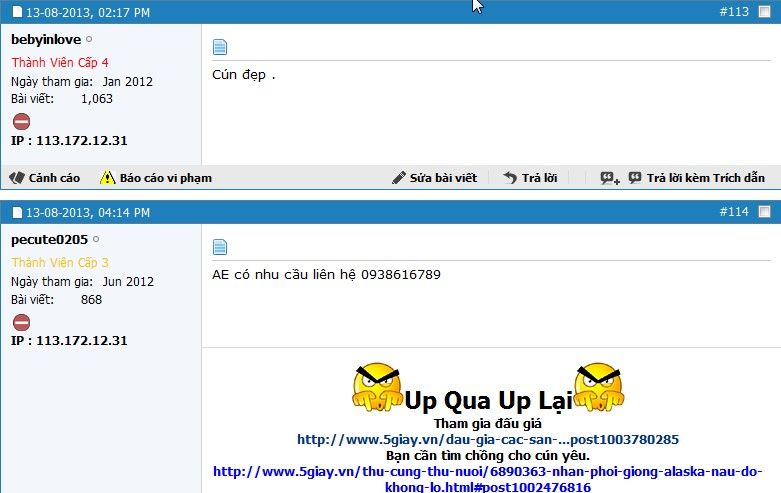
Task: Reply using the Trả lời button
Action: click(530, 178)
